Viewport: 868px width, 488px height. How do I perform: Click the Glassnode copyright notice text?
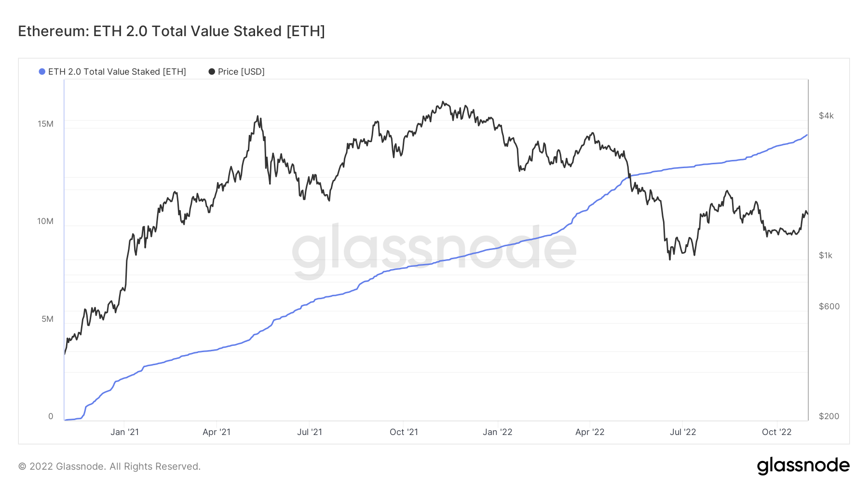[x=109, y=466]
